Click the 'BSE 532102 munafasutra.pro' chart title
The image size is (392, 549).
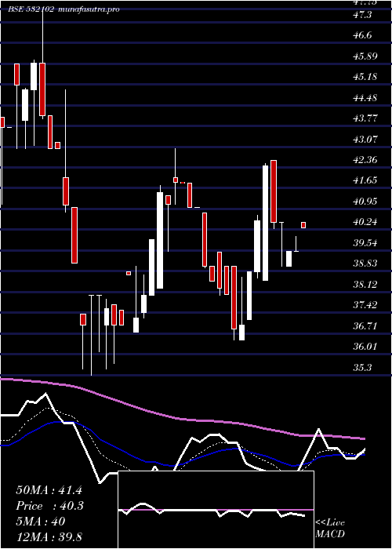(64, 9)
